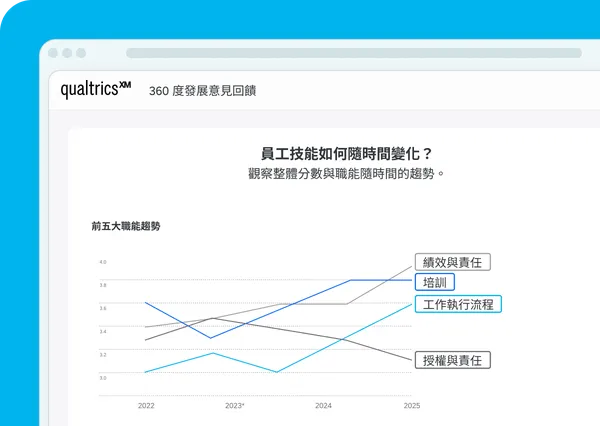Click the 2025 x-axis label
Screen dimensions: 600x426
(412, 406)
